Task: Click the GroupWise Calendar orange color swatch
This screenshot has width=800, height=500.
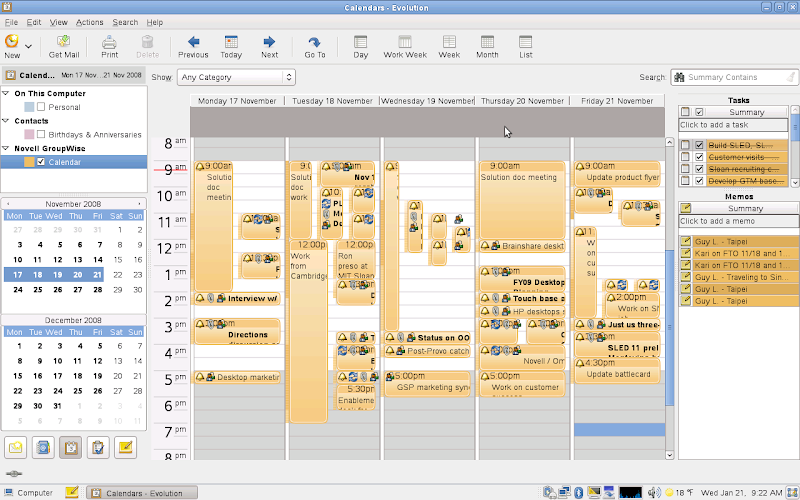Action: click(29, 162)
